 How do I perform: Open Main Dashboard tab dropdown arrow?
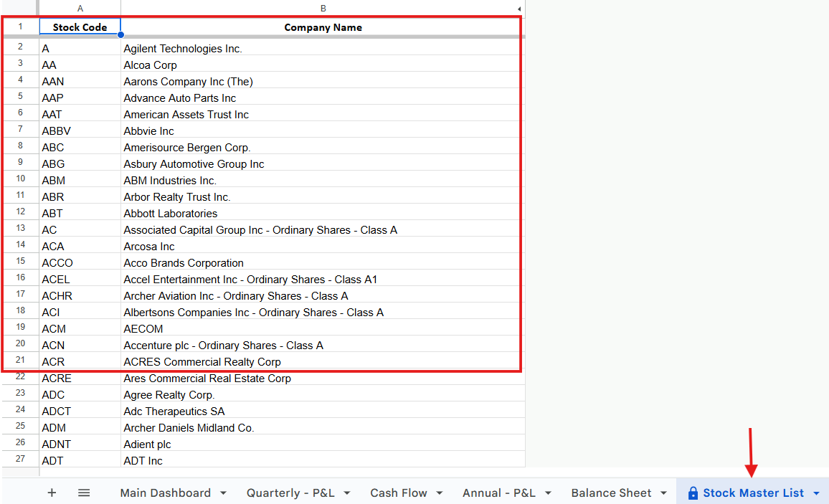pos(224,493)
